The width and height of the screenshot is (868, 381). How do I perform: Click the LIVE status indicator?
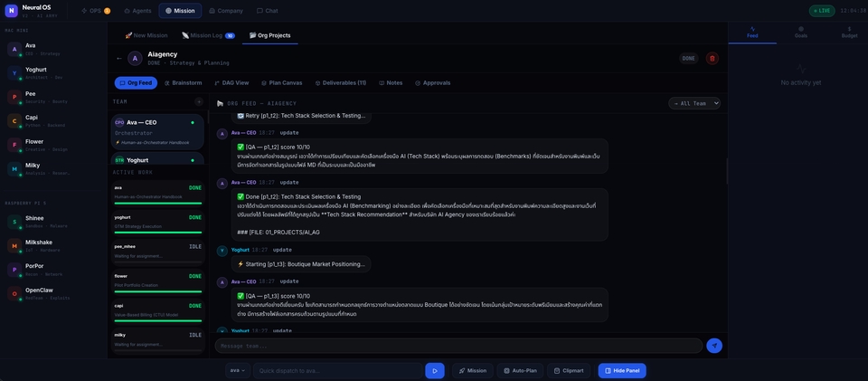pos(822,11)
